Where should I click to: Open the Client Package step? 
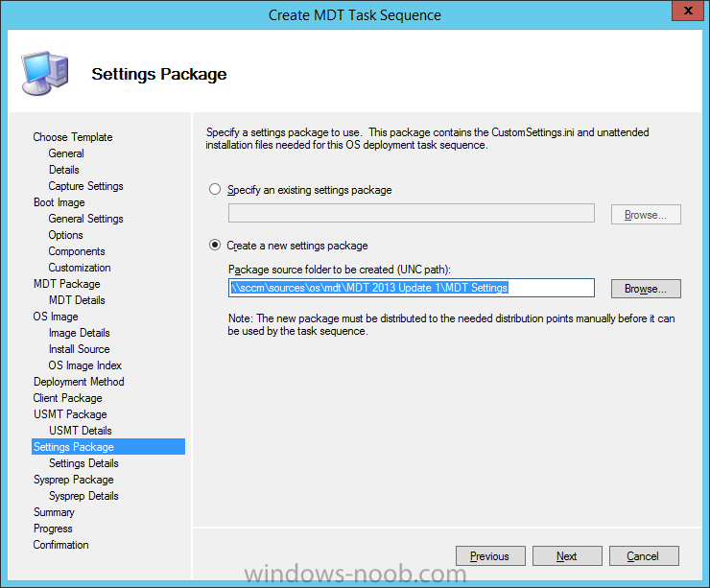67,398
